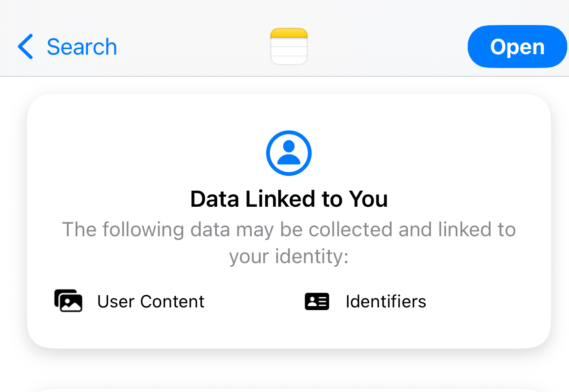
Task: Click the User Content label
Action: coord(151,302)
